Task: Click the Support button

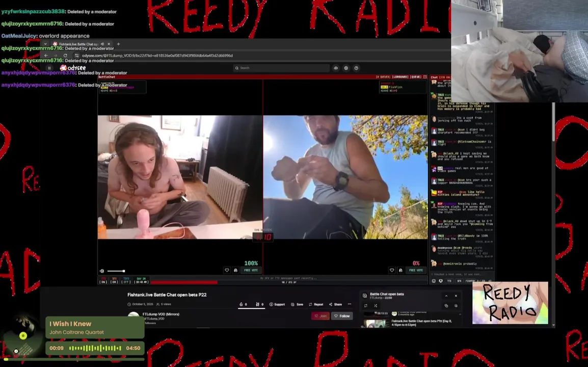Action: 277,304
